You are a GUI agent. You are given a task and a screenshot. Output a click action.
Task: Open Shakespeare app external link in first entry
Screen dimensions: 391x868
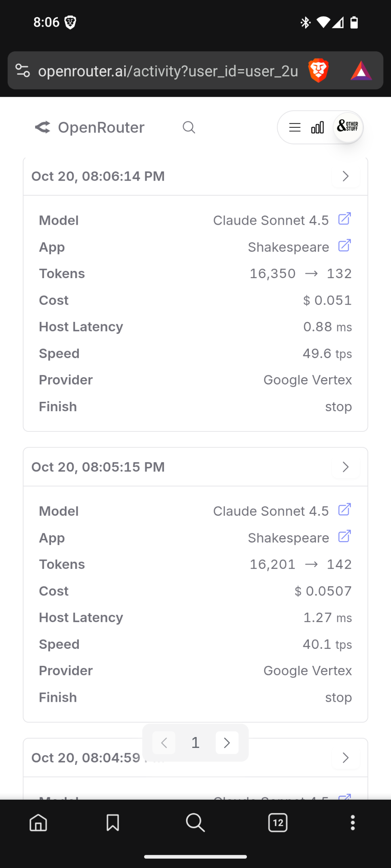(x=344, y=246)
